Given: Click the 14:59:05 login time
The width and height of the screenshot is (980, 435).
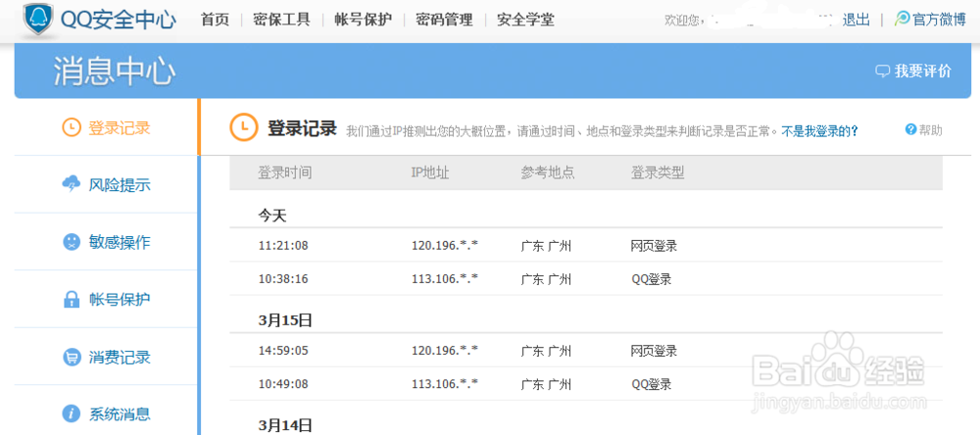Looking at the screenshot, I should pyautogui.click(x=284, y=351).
